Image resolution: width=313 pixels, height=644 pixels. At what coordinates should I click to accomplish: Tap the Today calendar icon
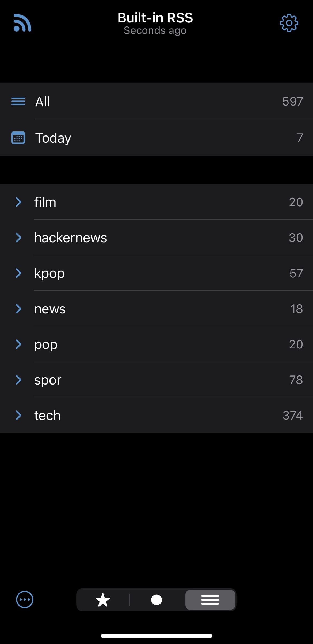[18, 138]
